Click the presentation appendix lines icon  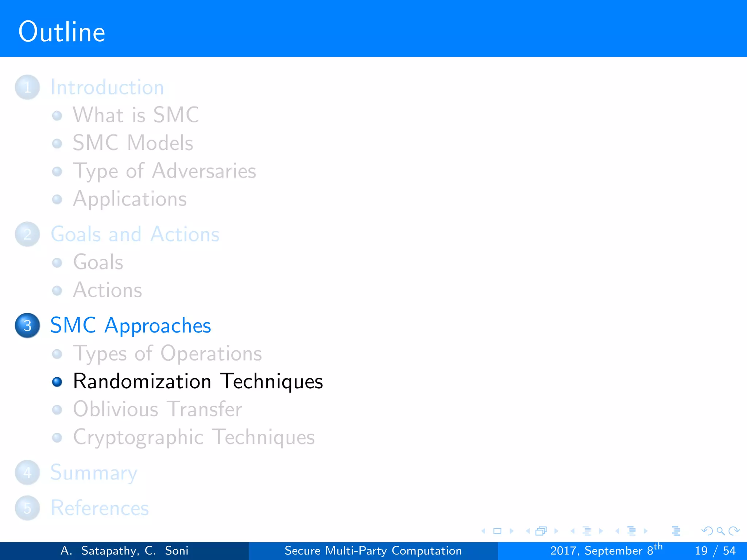click(x=676, y=531)
